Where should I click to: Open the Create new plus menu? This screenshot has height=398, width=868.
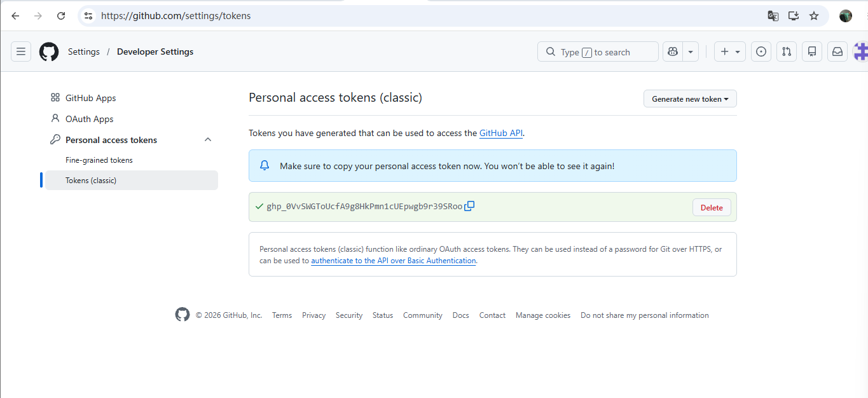coord(730,51)
